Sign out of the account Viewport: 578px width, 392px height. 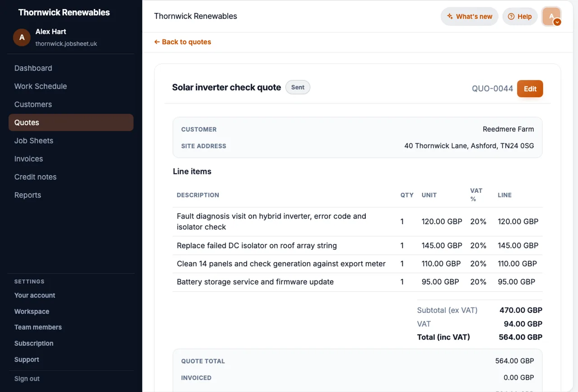pyautogui.click(x=27, y=379)
